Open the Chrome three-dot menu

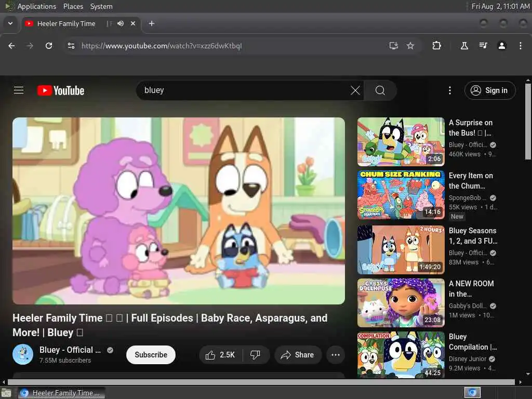[x=521, y=46]
